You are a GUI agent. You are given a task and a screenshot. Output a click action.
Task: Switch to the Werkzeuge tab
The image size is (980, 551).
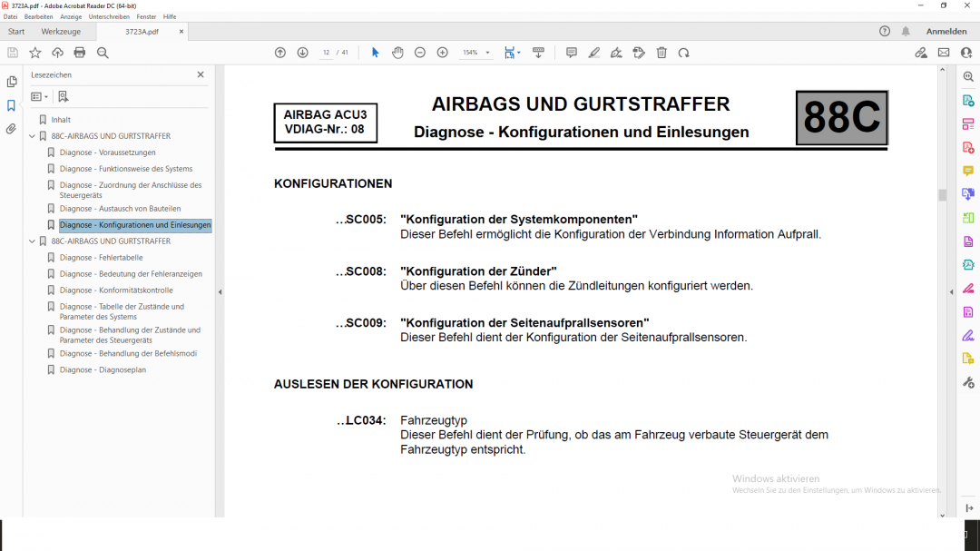point(61,32)
